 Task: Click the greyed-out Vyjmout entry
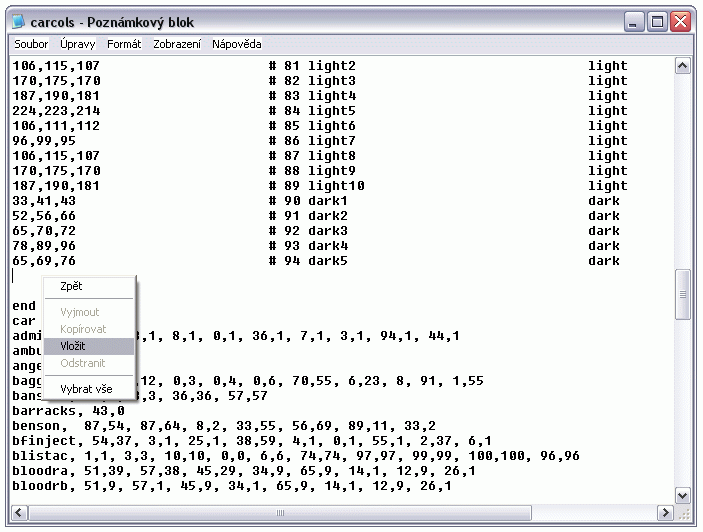tap(80, 312)
